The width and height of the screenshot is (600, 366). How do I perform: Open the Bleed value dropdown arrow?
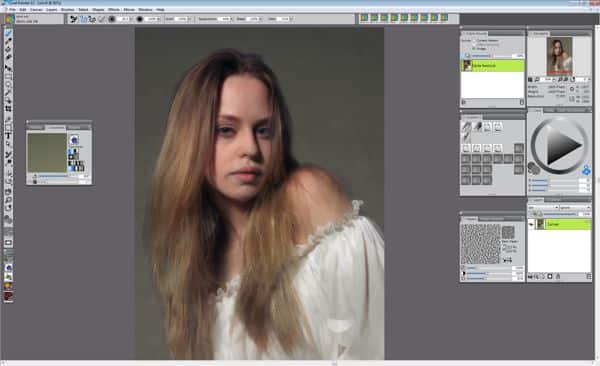click(261, 19)
